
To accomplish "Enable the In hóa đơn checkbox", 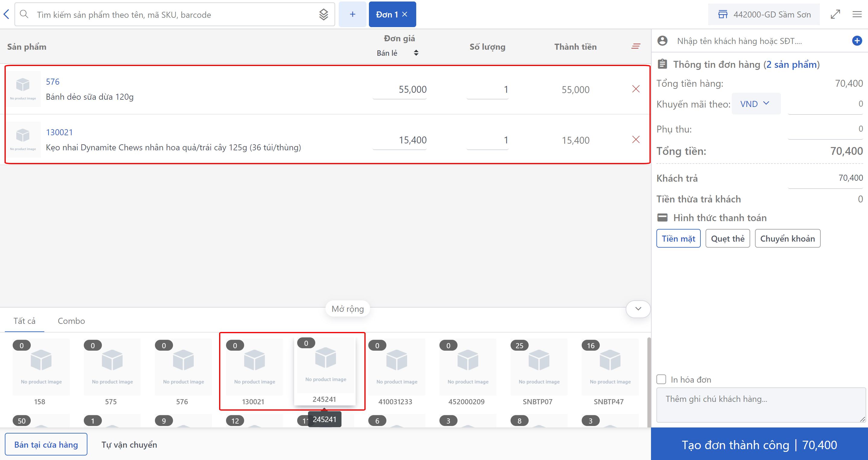I will [x=661, y=379].
